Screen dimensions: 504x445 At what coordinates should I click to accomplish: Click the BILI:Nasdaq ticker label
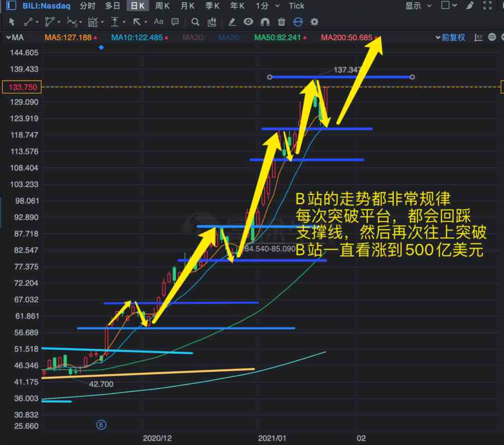pos(46,6)
